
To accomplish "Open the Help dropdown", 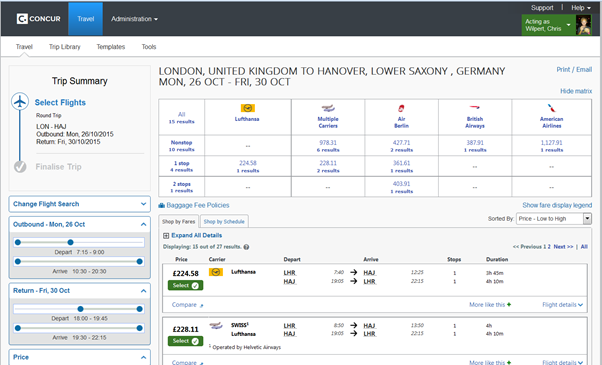I will click(x=580, y=8).
